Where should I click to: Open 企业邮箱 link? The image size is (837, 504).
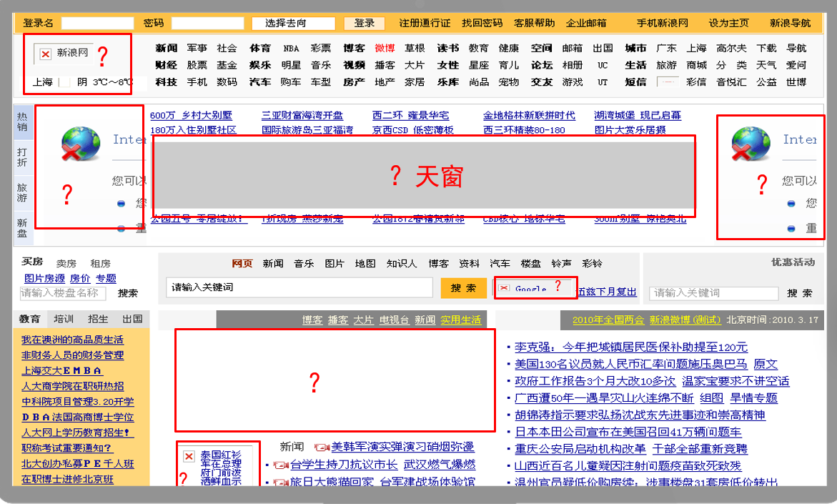586,23
